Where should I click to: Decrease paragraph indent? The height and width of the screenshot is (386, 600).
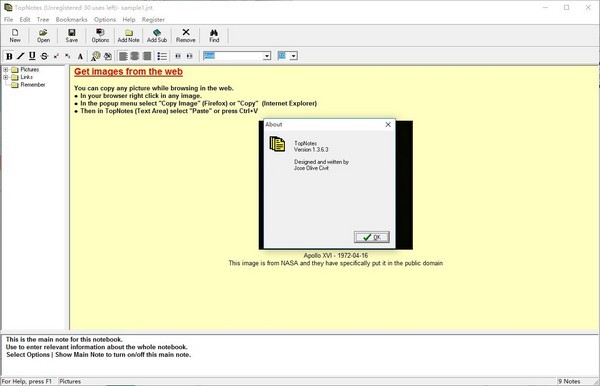click(178, 56)
